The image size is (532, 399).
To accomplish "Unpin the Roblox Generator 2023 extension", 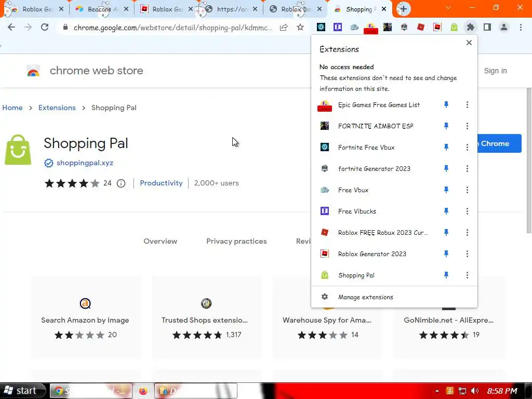I will [446, 254].
